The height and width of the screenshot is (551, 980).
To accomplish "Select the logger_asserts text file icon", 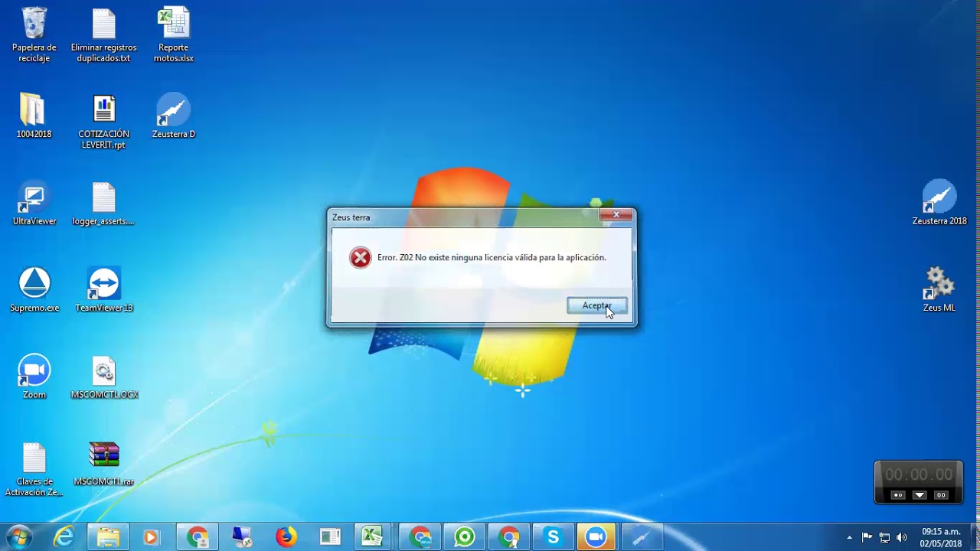I will pos(104,204).
